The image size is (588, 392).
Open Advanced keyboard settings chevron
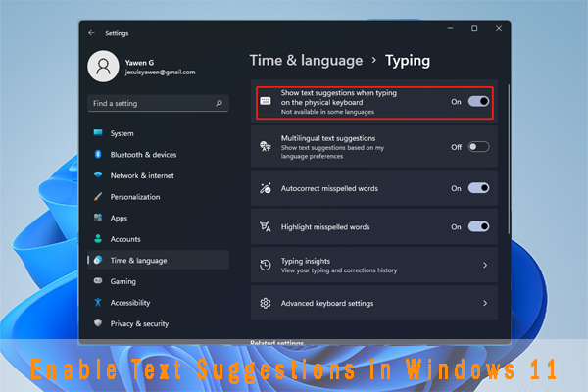485,303
